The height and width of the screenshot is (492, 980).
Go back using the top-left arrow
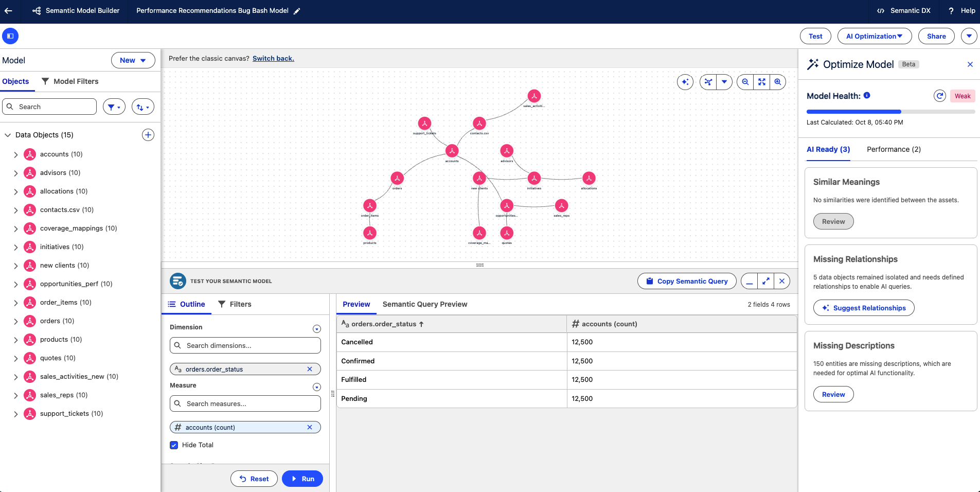click(8, 11)
